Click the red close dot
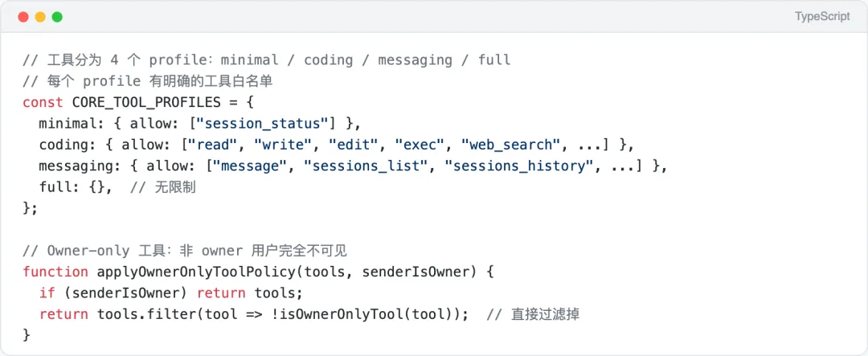 point(23,17)
